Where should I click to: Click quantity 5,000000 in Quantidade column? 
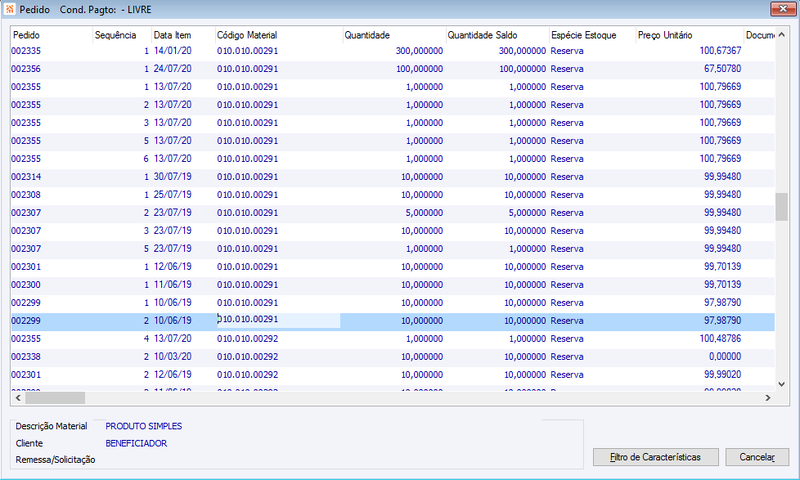tap(424, 213)
